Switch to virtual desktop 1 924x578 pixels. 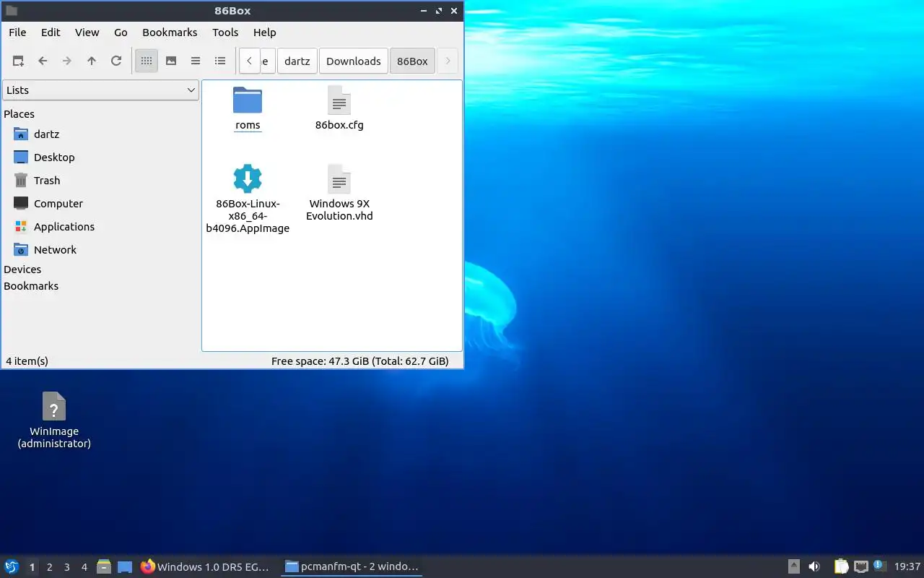(32, 567)
